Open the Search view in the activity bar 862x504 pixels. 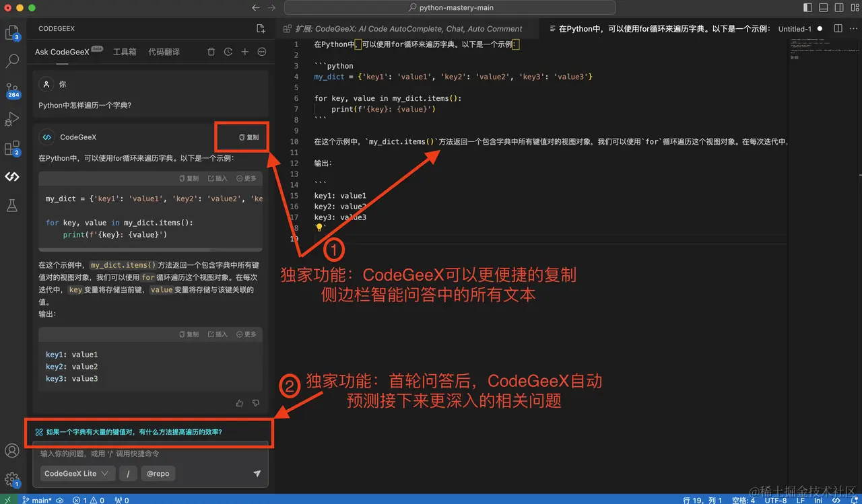(12, 61)
